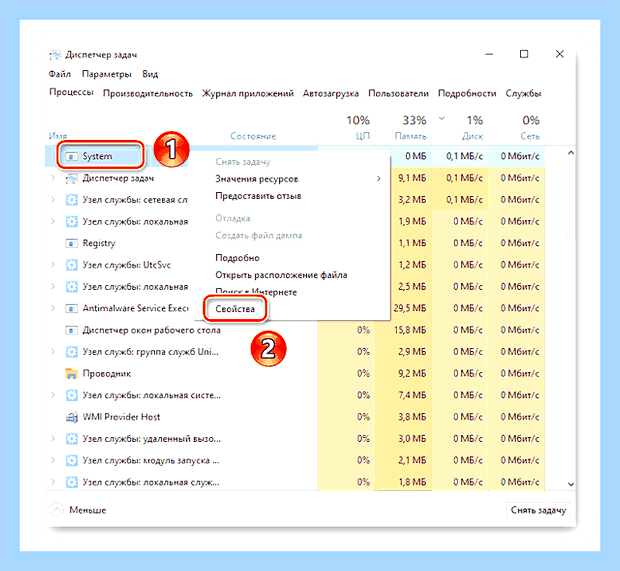Expand Узел службы: модуль запуска row

[x=53, y=460]
